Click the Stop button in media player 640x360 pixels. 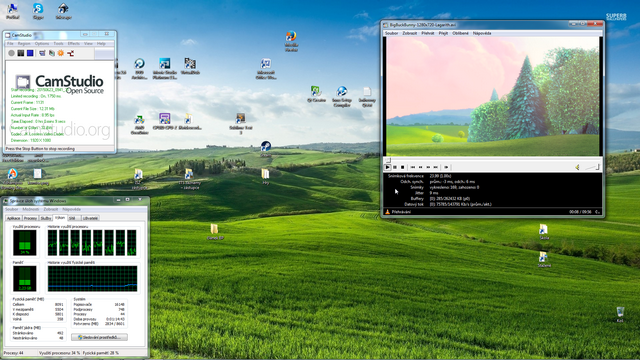coord(402,167)
